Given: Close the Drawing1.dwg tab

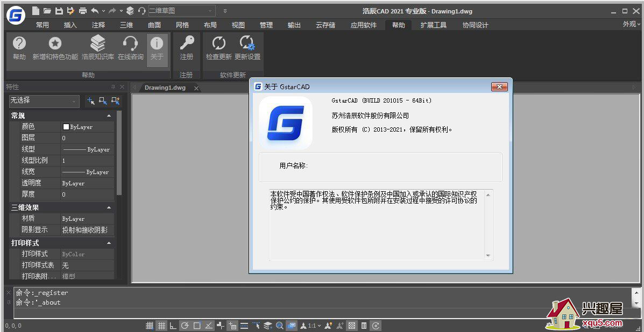Looking at the screenshot, I should (x=196, y=88).
